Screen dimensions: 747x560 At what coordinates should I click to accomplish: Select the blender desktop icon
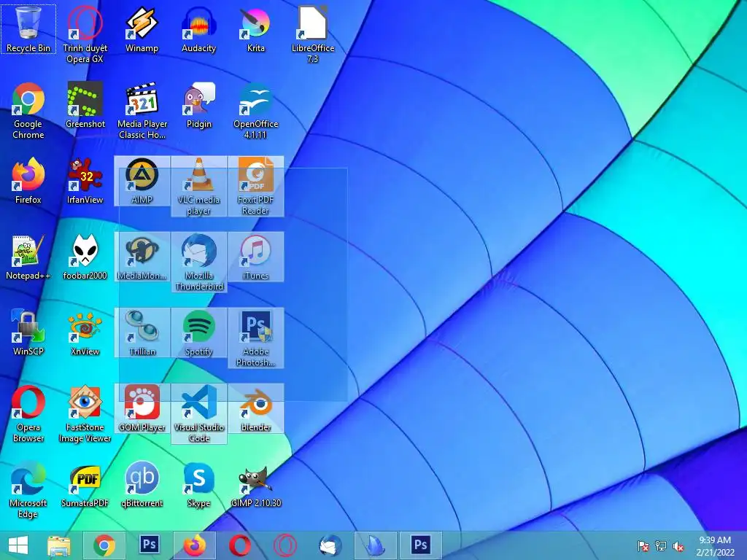click(x=255, y=408)
